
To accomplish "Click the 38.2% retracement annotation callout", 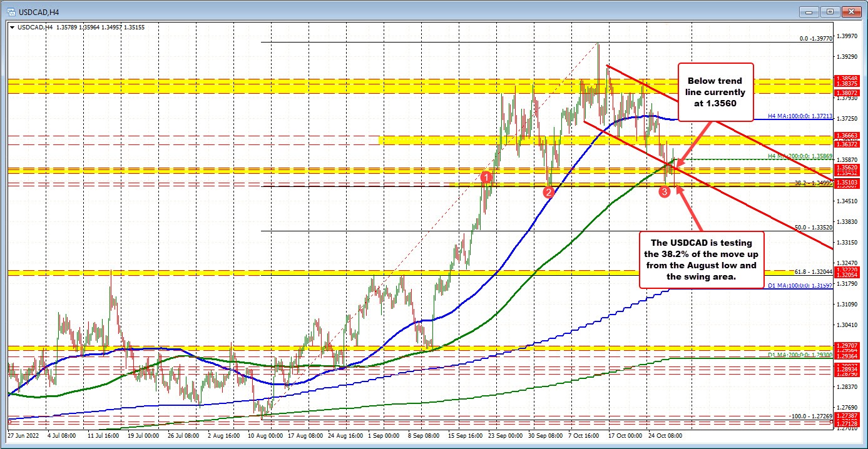I will click(701, 260).
